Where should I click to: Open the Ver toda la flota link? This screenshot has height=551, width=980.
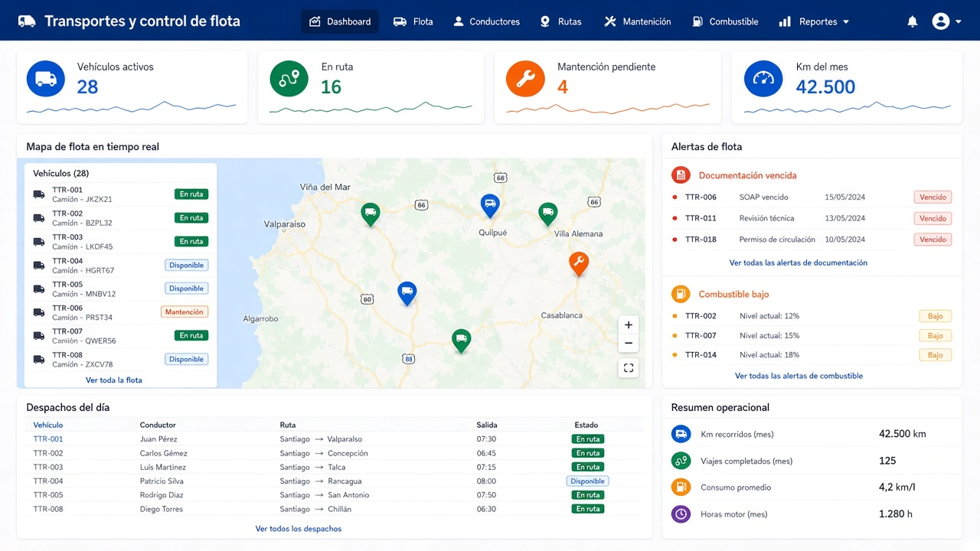click(x=114, y=380)
